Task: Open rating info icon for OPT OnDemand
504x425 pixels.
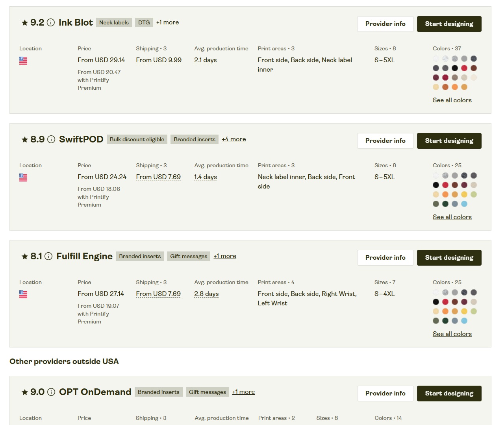Action: tap(51, 392)
